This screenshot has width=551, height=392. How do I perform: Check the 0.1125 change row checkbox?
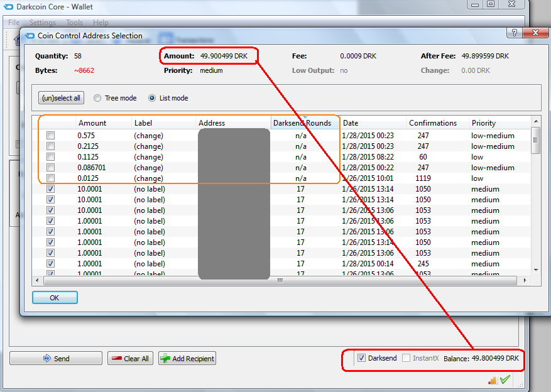[x=51, y=156]
